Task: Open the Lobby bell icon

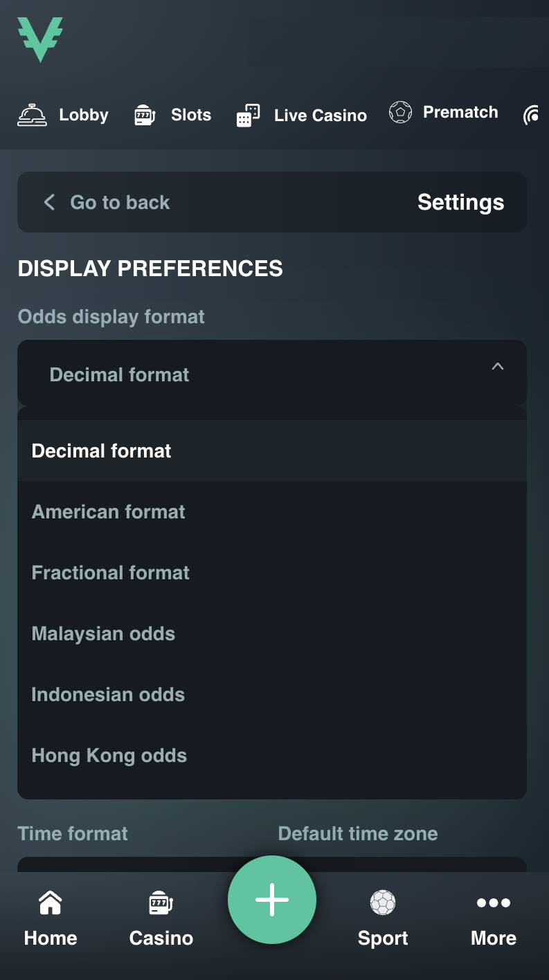Action: click(x=32, y=115)
